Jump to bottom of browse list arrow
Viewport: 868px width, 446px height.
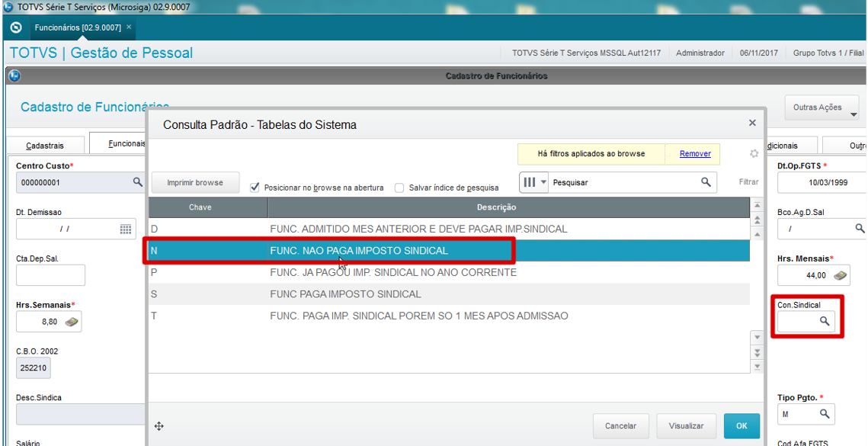click(757, 366)
